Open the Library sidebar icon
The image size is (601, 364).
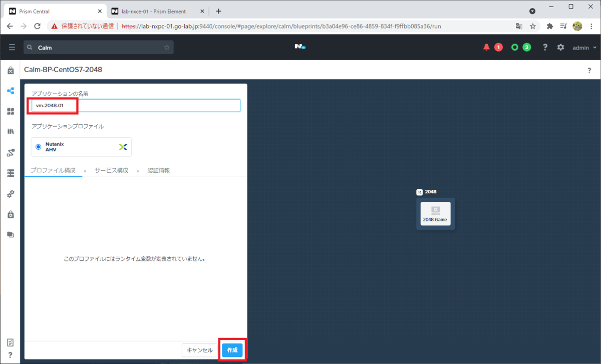(11, 132)
